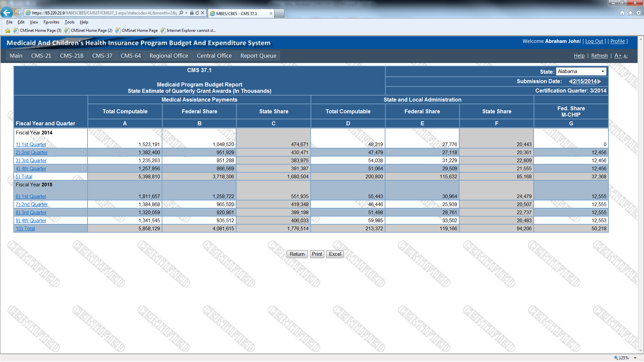Screen dimensions: 644x362
Task: Open the browser Home icon
Action: pyautogui.click(x=622, y=13)
